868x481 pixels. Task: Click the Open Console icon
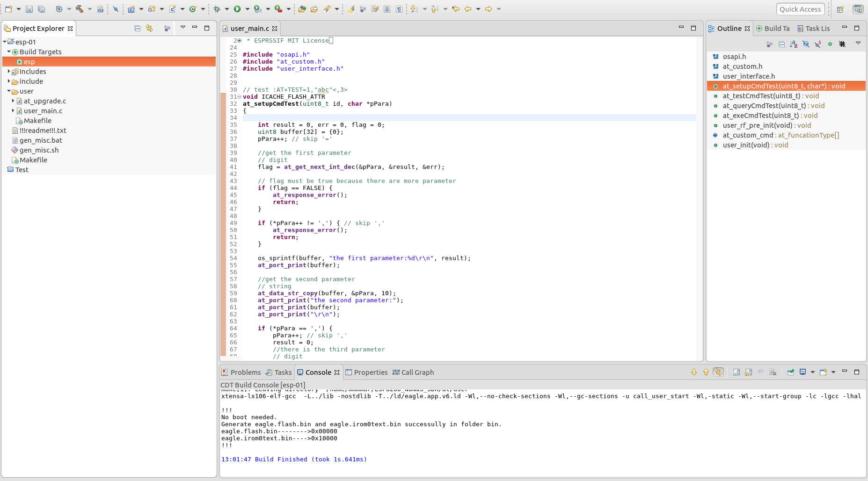(824, 372)
